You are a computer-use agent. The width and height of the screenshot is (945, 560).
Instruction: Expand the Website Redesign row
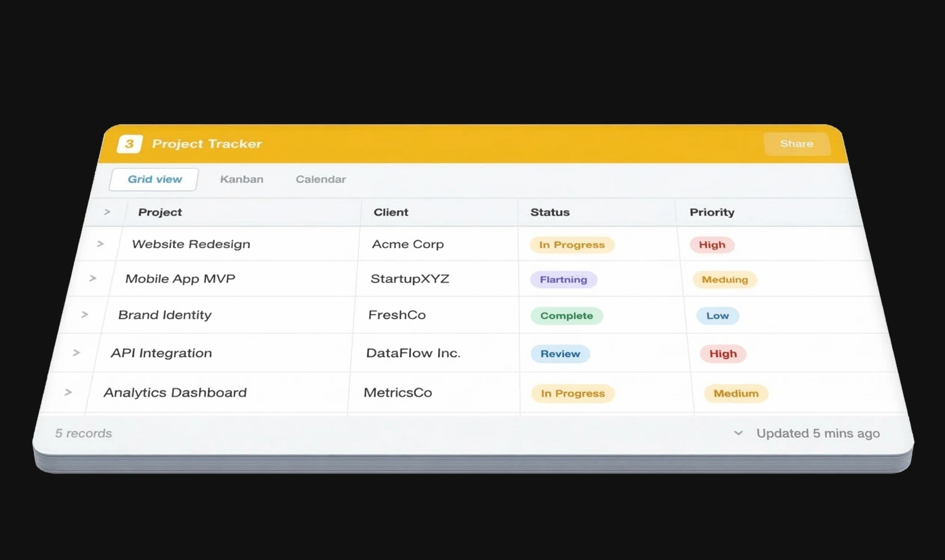pos(100,244)
